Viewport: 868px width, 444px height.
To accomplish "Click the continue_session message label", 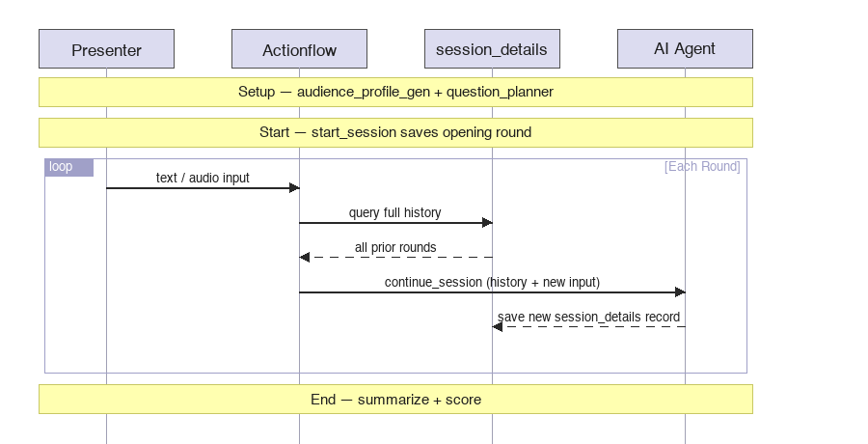I will tap(492, 282).
